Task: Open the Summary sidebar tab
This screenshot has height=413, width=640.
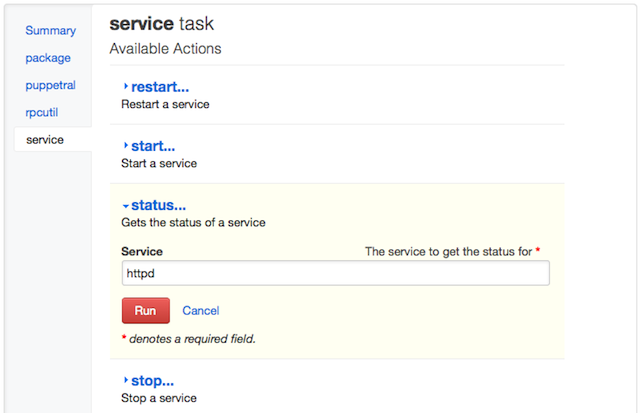Action: (x=50, y=31)
